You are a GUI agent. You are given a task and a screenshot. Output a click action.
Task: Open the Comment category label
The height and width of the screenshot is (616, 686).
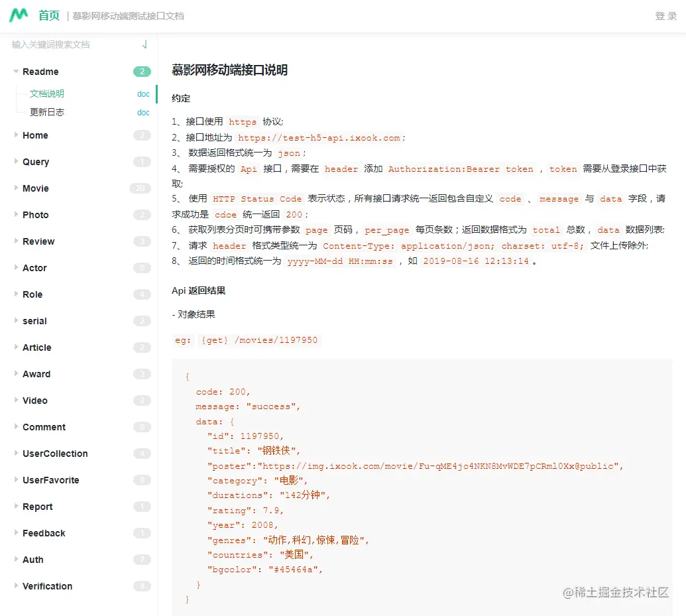pyautogui.click(x=44, y=427)
